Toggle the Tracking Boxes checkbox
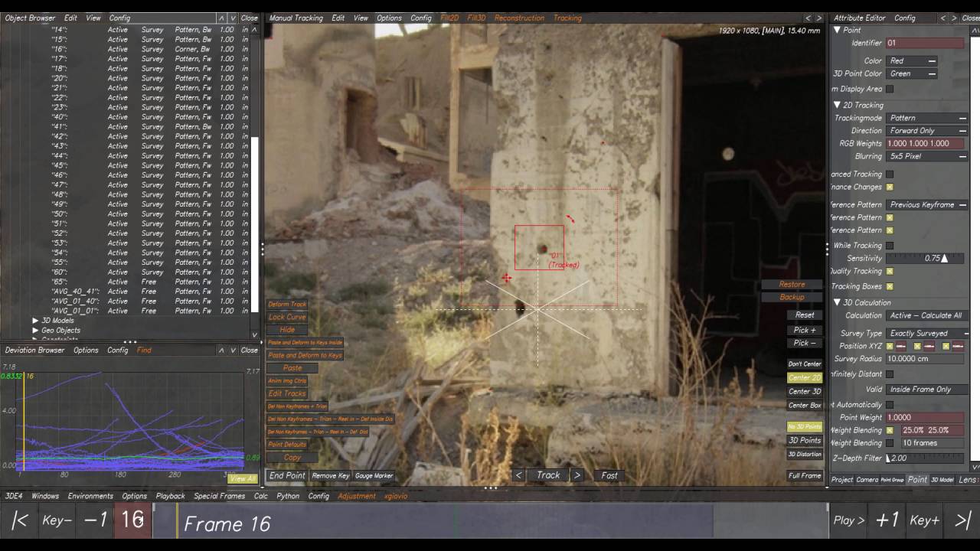The width and height of the screenshot is (980, 551). point(890,286)
